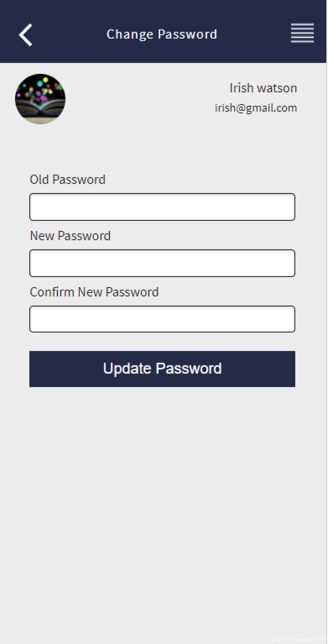Click the New Password label
The height and width of the screenshot is (644, 328).
pyautogui.click(x=70, y=236)
